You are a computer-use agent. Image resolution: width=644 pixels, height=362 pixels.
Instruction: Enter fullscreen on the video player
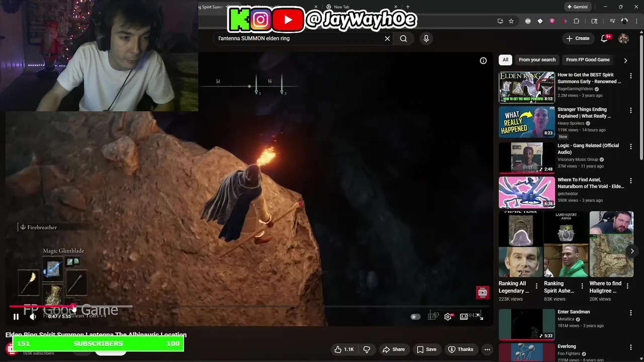click(x=479, y=317)
